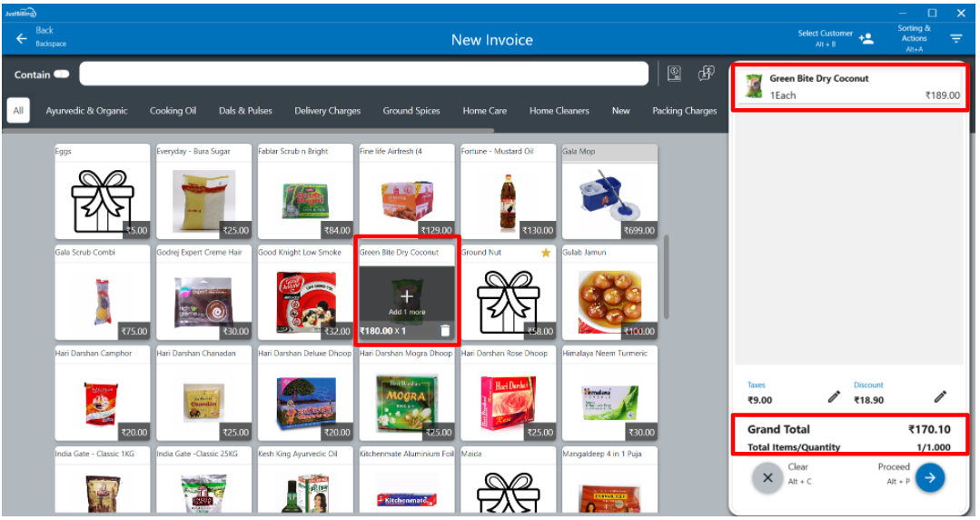Toggle favorite star on Ground Nut
Viewport: 980px width, 520px height.
click(546, 253)
